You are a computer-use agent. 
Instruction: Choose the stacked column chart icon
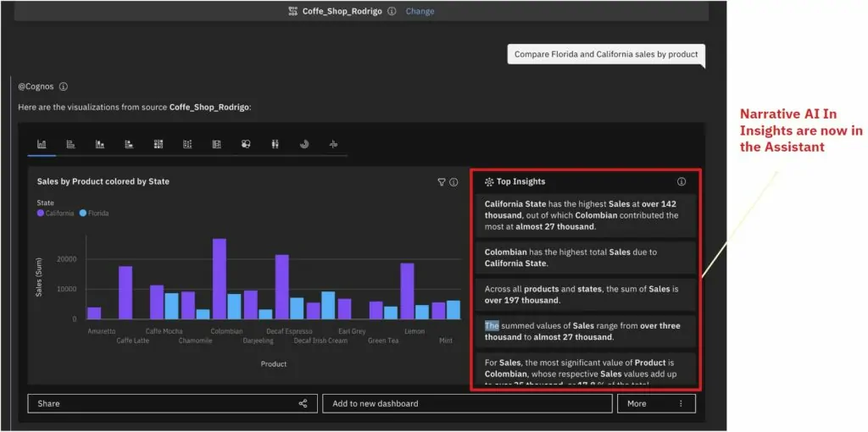(100, 144)
